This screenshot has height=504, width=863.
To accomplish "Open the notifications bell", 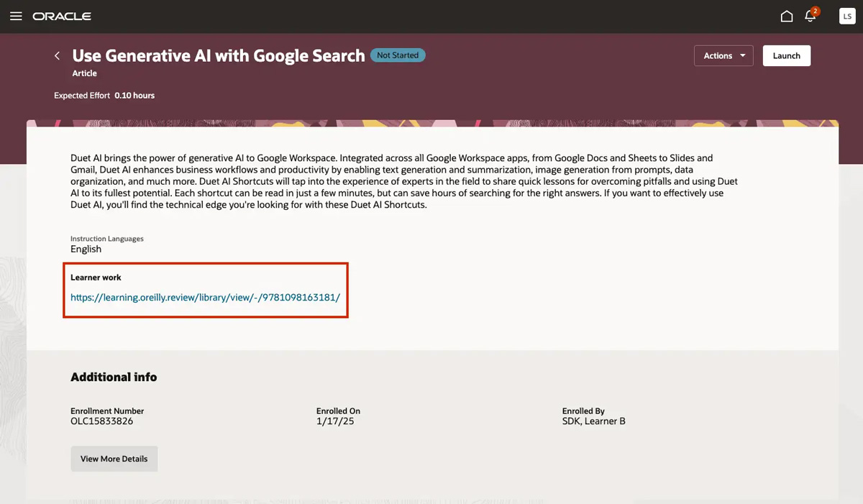I will coord(811,16).
